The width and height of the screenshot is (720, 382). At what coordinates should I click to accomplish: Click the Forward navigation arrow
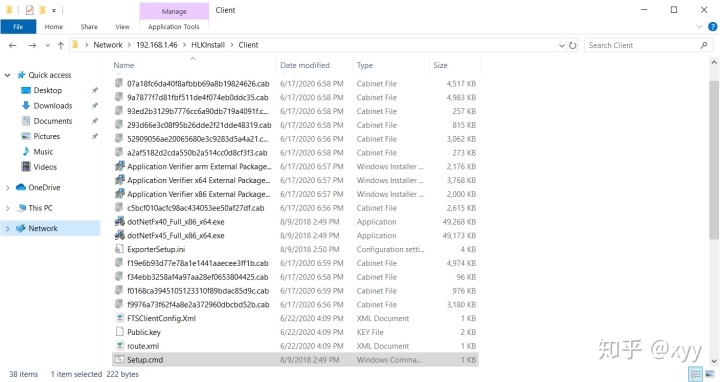pyautogui.click(x=32, y=45)
